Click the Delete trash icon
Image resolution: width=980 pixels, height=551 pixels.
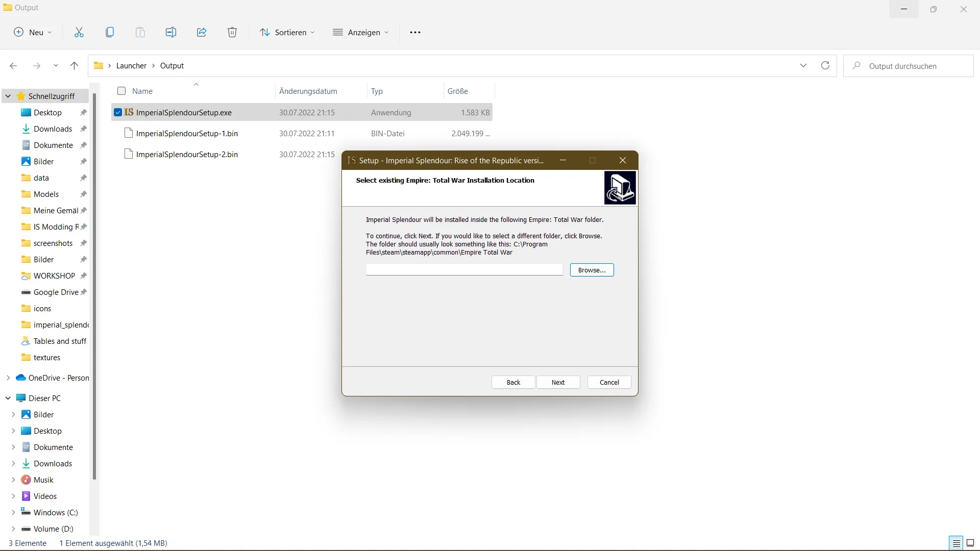click(232, 33)
